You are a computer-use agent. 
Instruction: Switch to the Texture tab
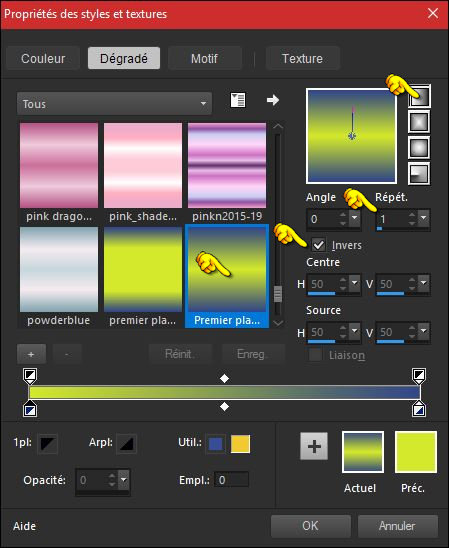[303, 58]
